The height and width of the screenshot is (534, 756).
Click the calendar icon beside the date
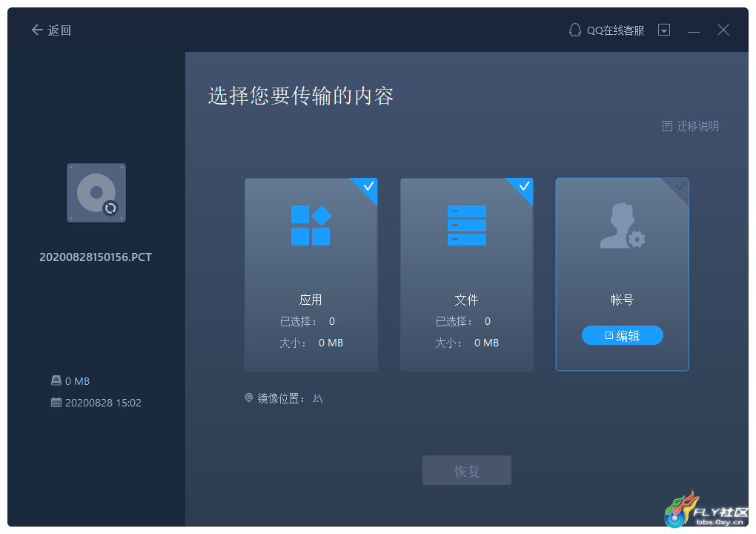[56, 402]
